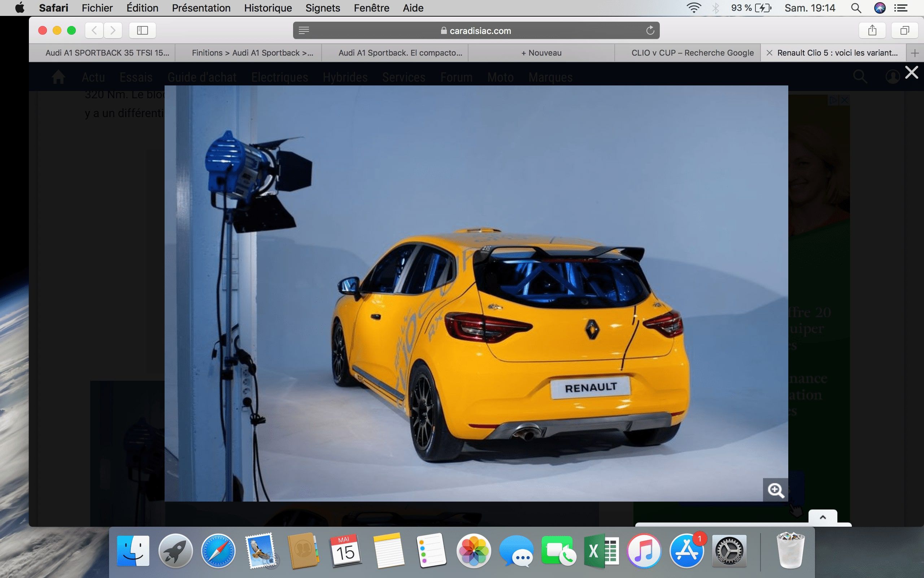Click the caradisiac.com address field
This screenshot has height=578, width=924.
[x=476, y=30]
